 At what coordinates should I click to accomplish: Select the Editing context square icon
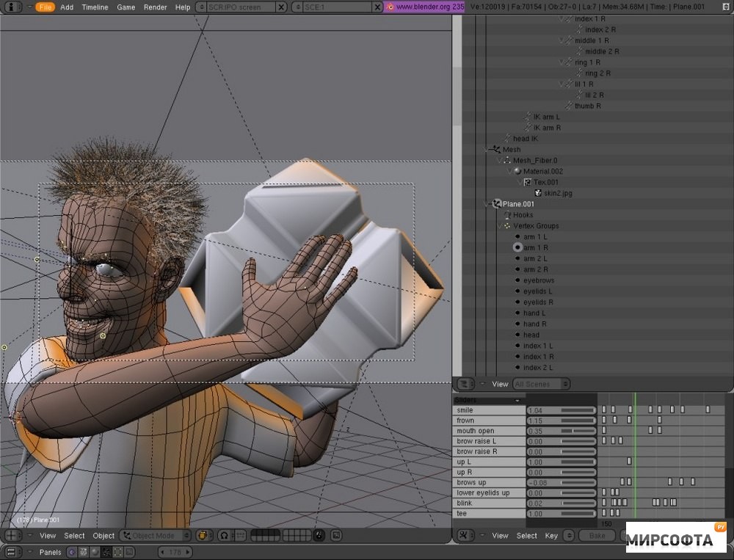point(117,553)
